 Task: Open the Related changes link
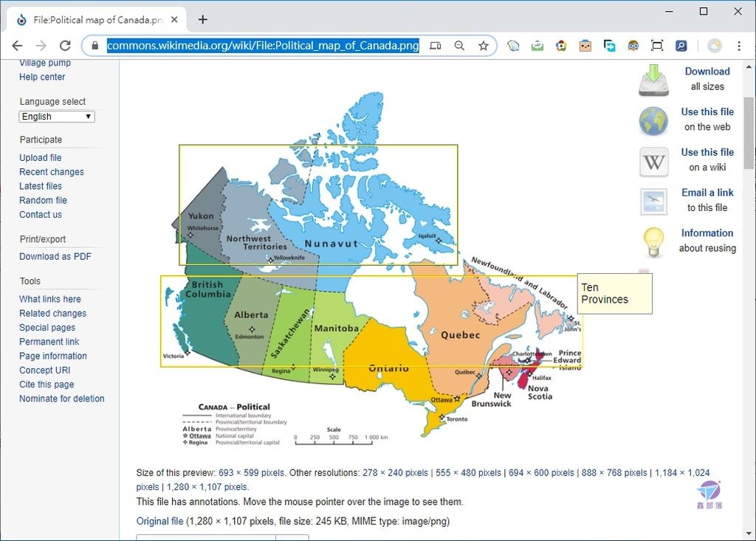point(52,314)
